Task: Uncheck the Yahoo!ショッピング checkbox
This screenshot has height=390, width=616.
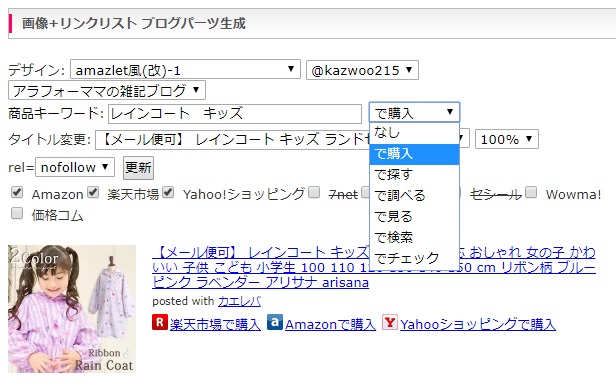Action: (x=168, y=192)
